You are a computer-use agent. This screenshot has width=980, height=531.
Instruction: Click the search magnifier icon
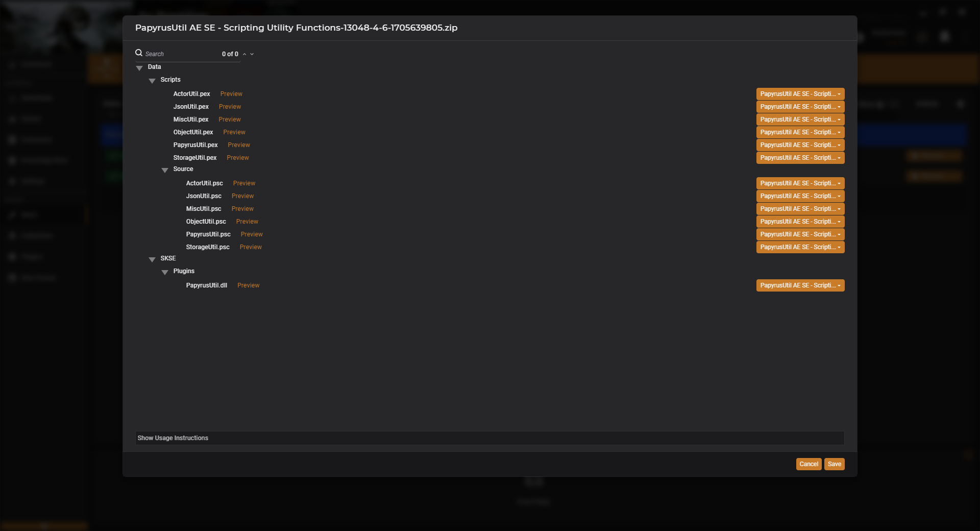(x=139, y=53)
